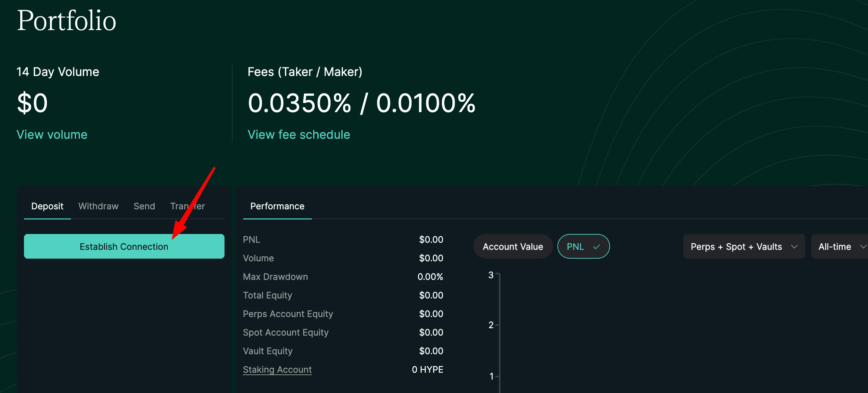Open the Staking Account link
868x393 pixels.
click(x=277, y=370)
